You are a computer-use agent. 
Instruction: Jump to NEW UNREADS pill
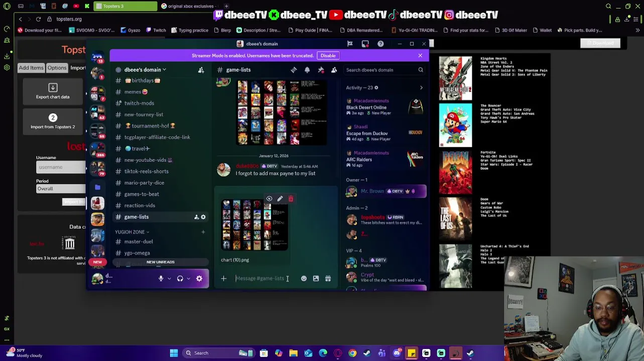(161, 262)
